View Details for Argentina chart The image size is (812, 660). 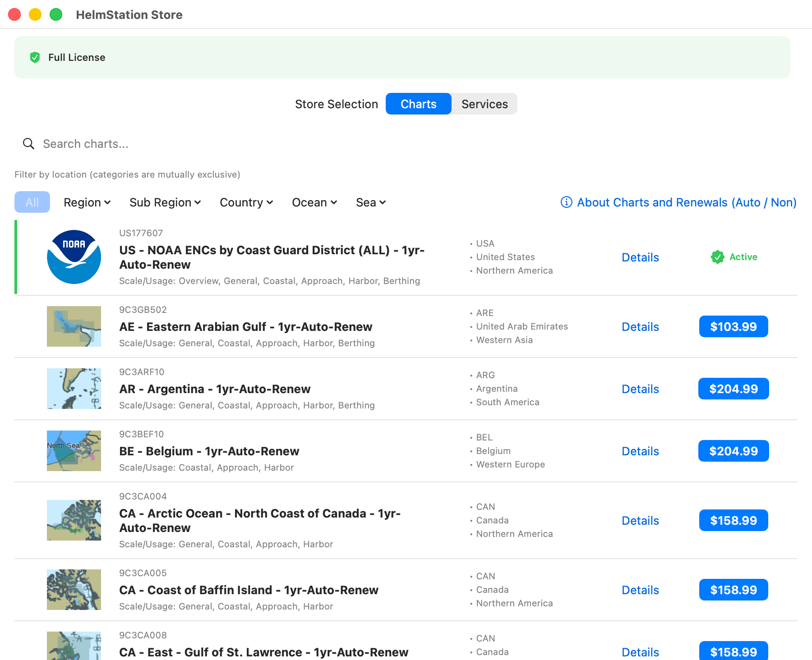pos(640,389)
